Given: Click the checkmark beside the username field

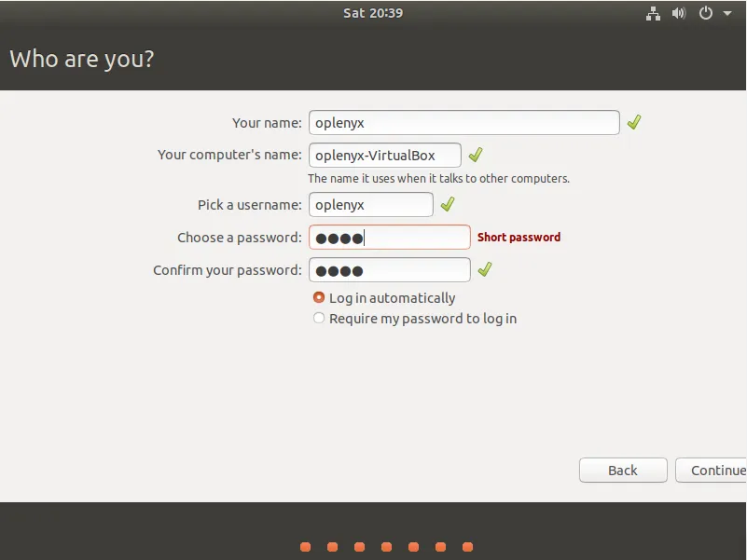Looking at the screenshot, I should point(447,203).
